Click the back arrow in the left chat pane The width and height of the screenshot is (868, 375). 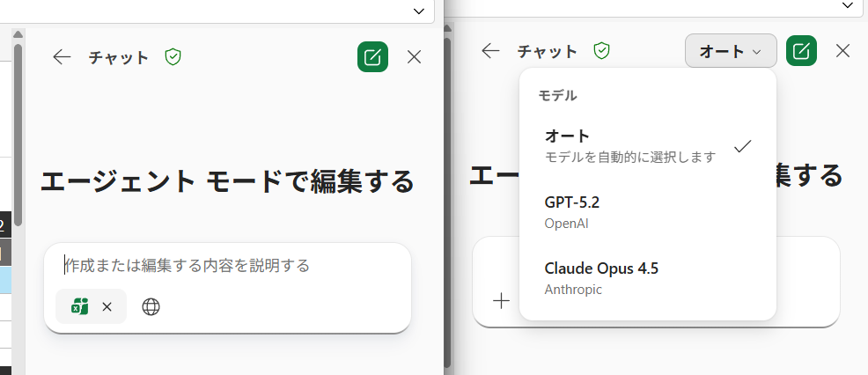coord(62,57)
